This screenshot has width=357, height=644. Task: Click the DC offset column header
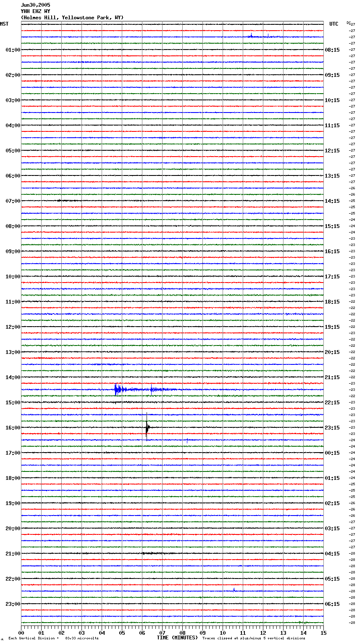349,23
